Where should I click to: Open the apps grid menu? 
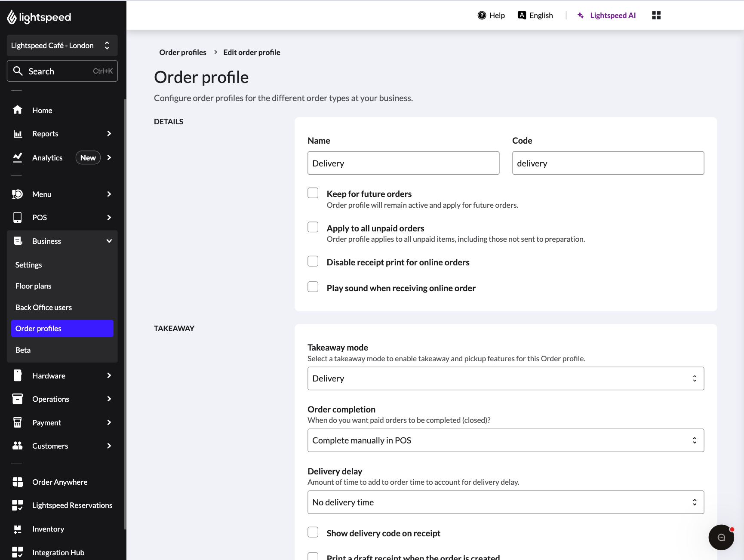point(656,15)
